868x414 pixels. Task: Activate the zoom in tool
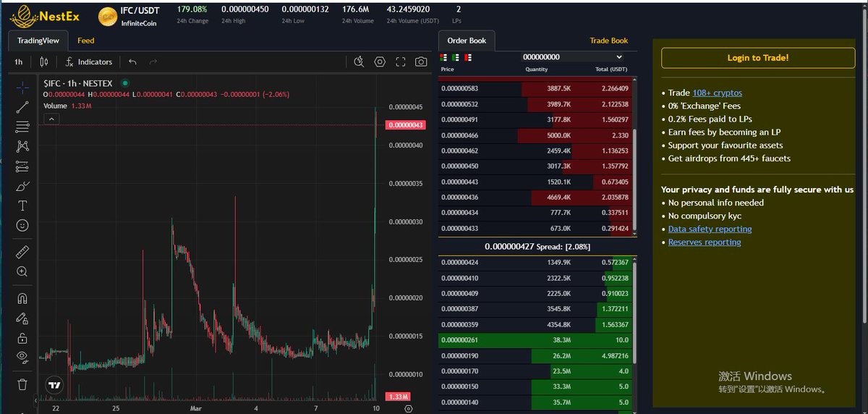[22, 271]
